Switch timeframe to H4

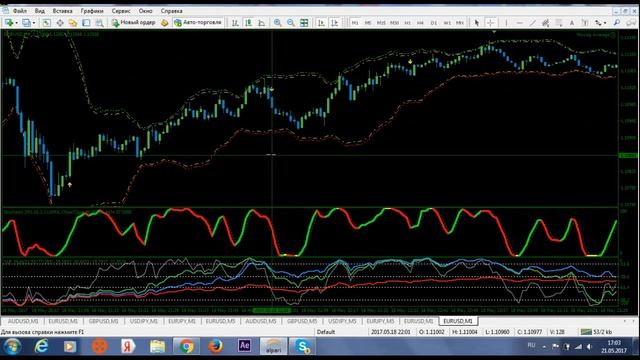click(420, 23)
